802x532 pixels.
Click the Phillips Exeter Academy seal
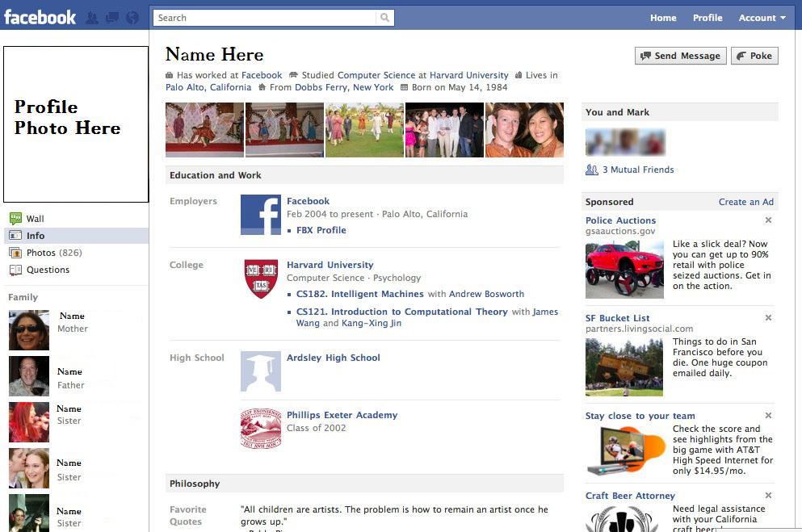[x=261, y=428]
